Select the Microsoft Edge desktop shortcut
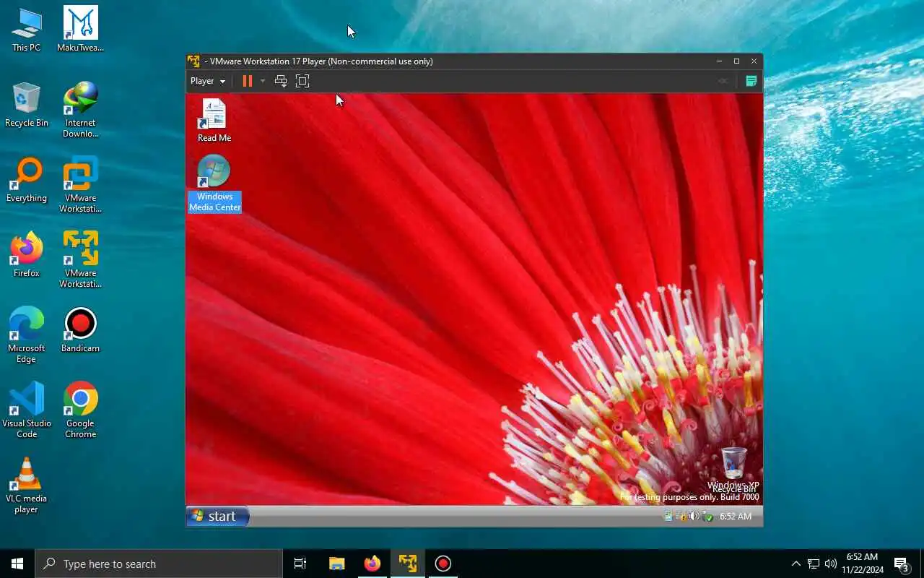 pos(27,336)
